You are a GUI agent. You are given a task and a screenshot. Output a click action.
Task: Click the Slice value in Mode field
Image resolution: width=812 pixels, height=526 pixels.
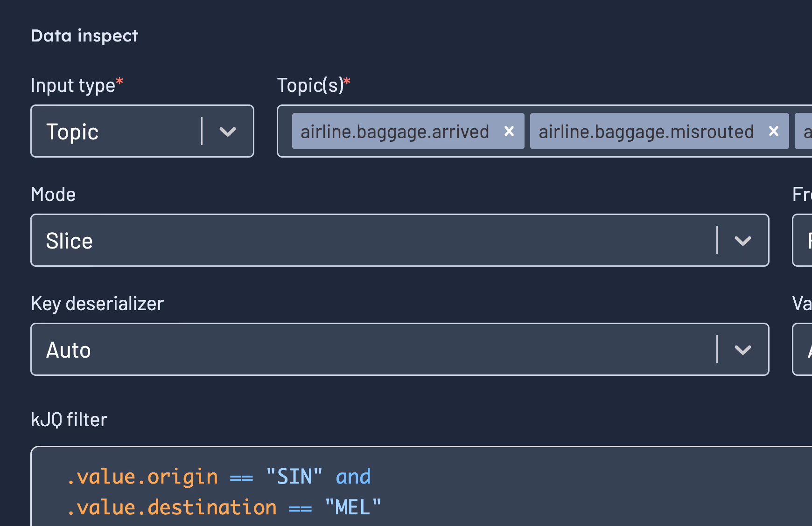(x=69, y=241)
